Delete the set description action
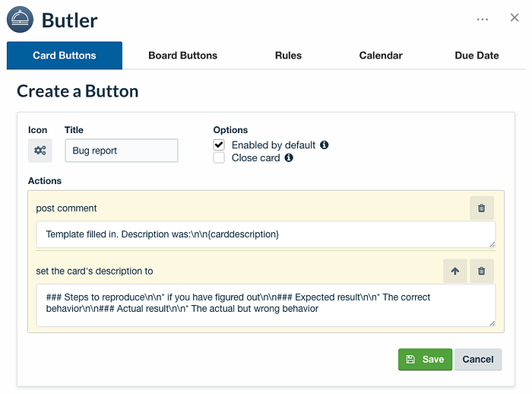Image resolution: width=532 pixels, height=394 pixels. (x=481, y=271)
